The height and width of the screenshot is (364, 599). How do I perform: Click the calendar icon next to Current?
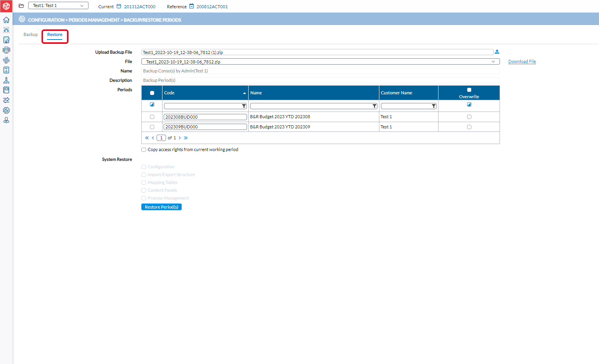click(119, 6)
